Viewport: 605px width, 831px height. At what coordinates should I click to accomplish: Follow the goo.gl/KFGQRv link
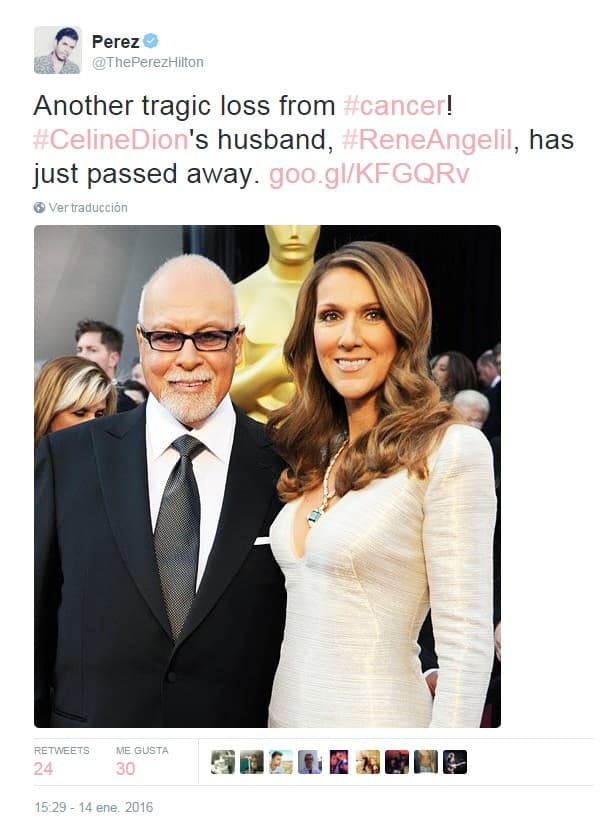point(369,174)
